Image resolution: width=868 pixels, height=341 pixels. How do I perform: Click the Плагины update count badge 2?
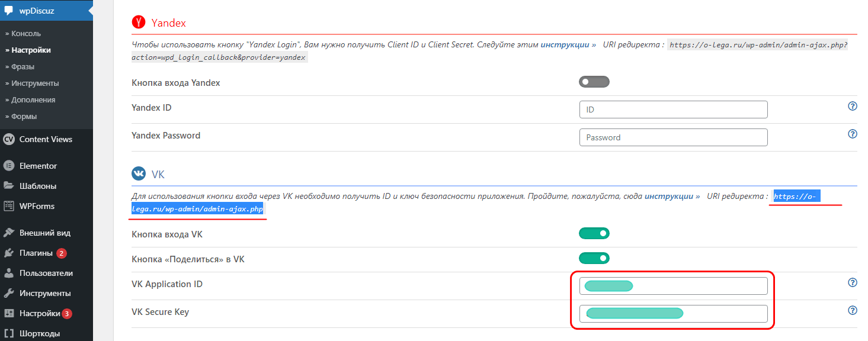62,253
